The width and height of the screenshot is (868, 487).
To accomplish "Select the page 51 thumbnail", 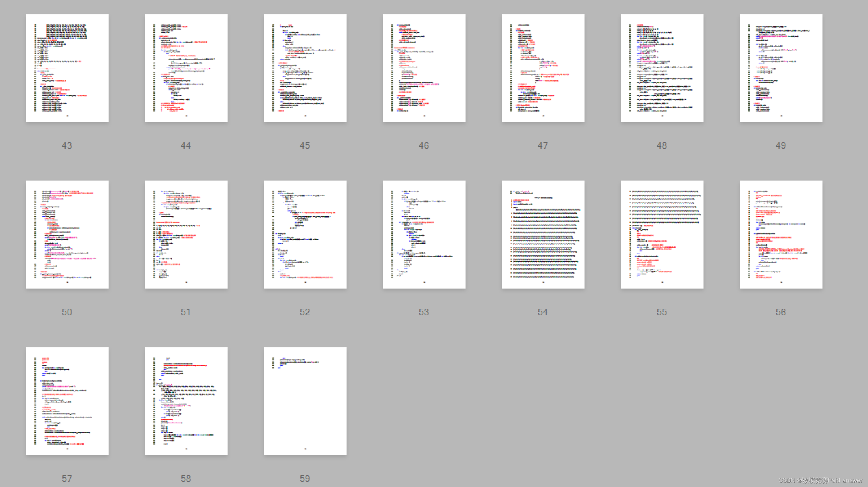I will (186, 235).
